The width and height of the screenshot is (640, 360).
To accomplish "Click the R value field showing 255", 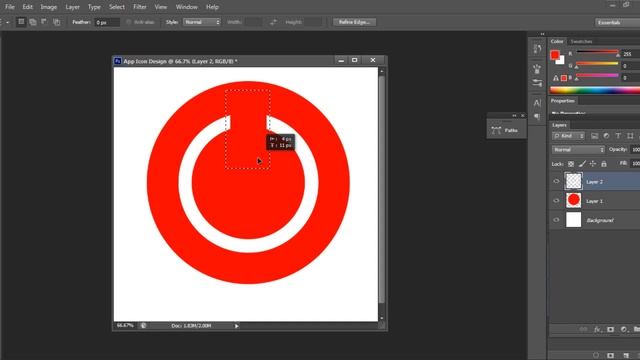I will 631,54.
